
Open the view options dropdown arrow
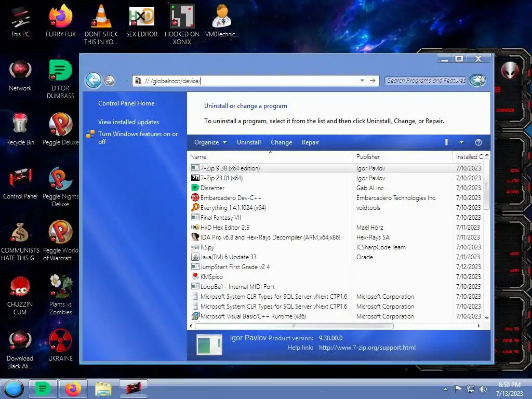tap(461, 142)
